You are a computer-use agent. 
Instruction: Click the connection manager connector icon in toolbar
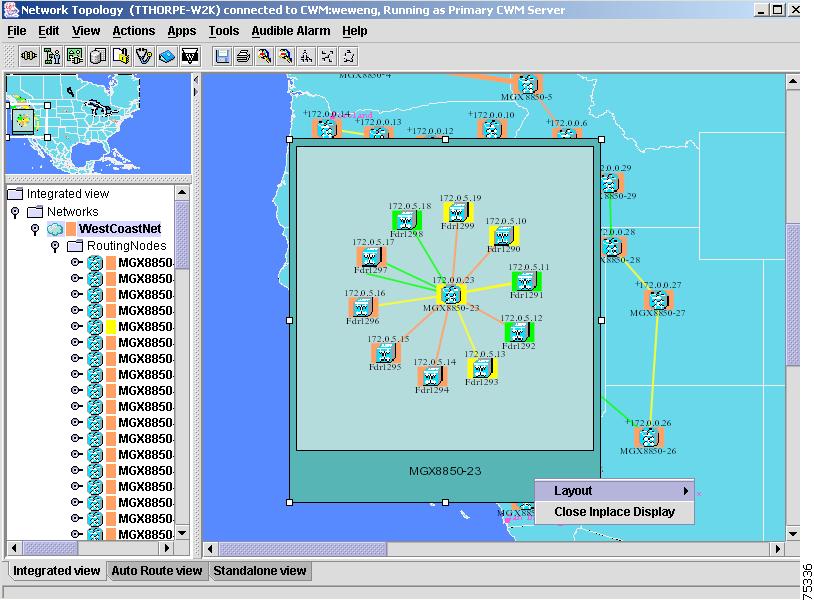pos(29,56)
